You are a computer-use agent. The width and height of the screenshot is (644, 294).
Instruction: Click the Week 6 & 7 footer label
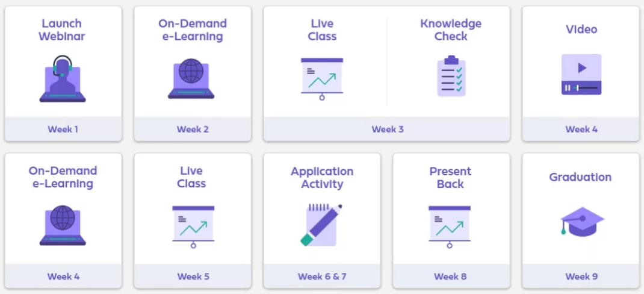322,277
